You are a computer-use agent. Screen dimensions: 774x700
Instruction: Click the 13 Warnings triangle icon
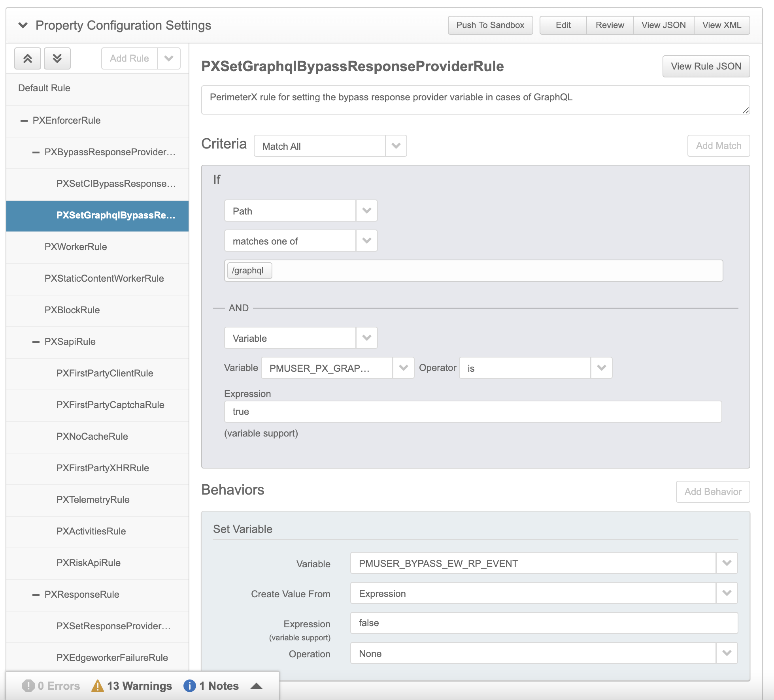pos(97,686)
